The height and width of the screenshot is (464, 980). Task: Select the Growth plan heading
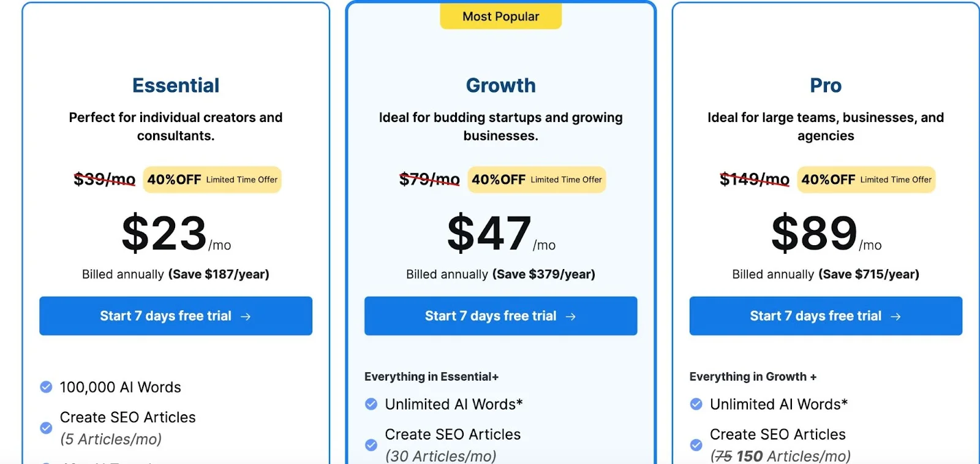pyautogui.click(x=500, y=86)
